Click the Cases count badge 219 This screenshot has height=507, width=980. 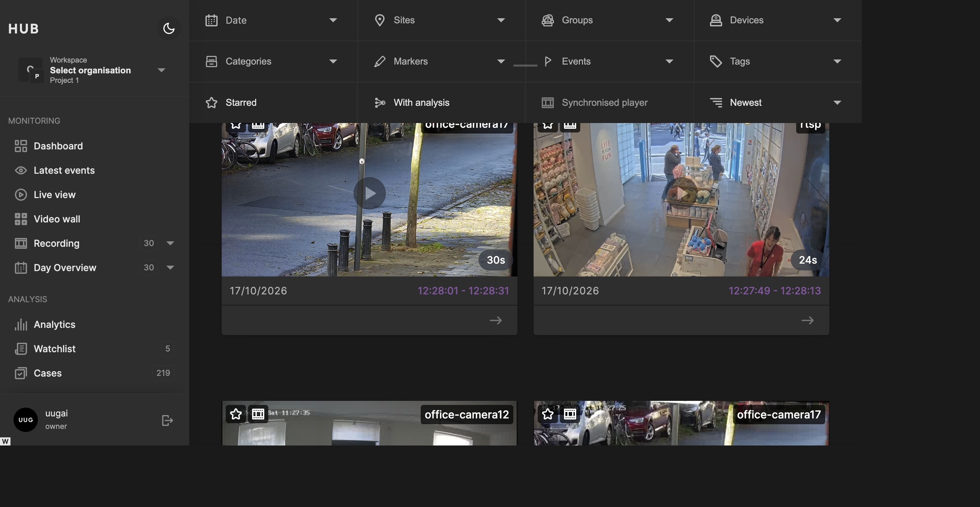163,373
